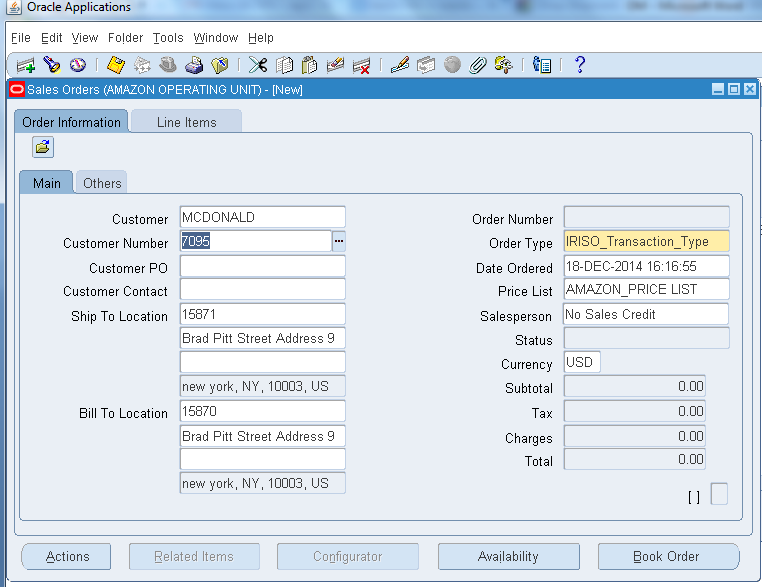Click the Order Number field
762x587 pixels.
pos(646,217)
